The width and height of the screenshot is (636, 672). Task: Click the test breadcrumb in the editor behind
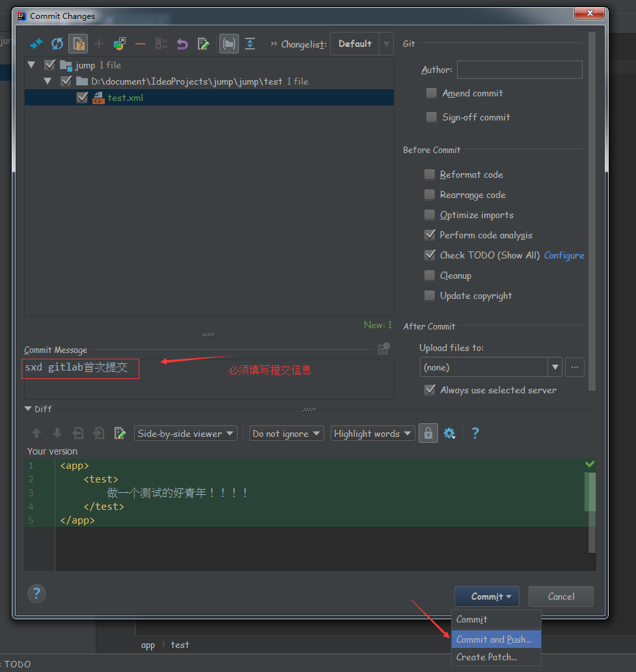[180, 645]
